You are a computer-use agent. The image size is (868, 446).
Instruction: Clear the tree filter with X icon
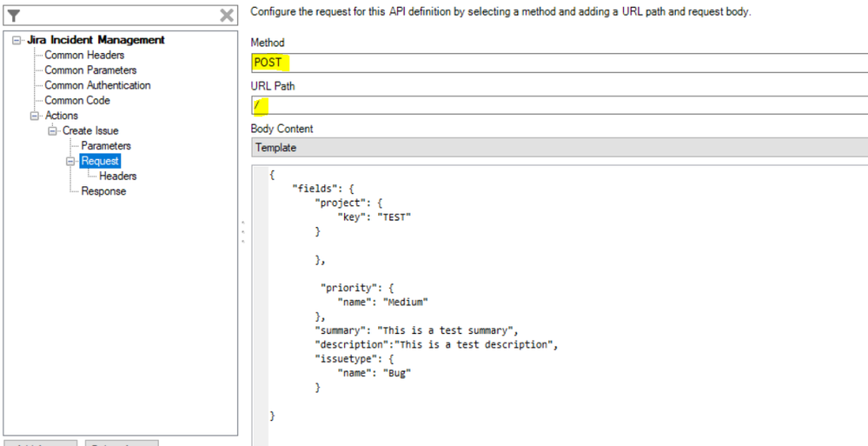coord(227,15)
